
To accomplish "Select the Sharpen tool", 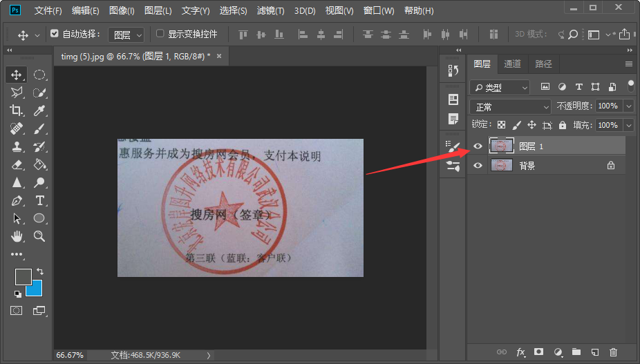I will (x=17, y=182).
